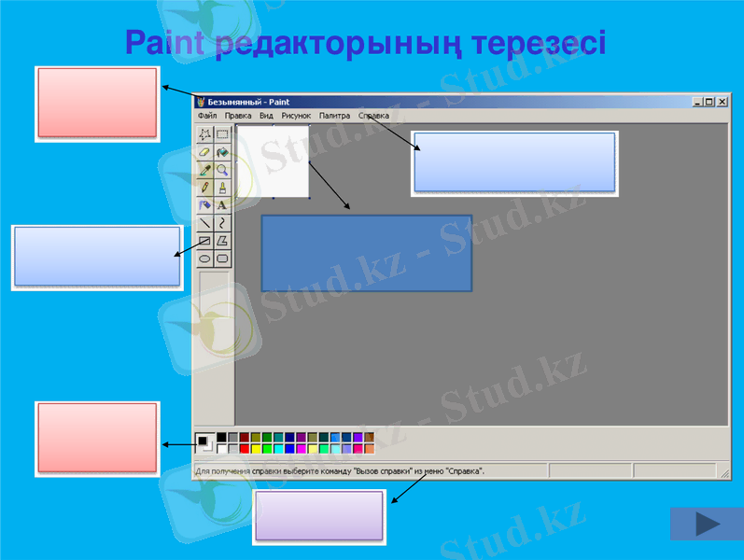Pick the Ellipse tool
This screenshot has height=560, width=744.
coord(205,258)
